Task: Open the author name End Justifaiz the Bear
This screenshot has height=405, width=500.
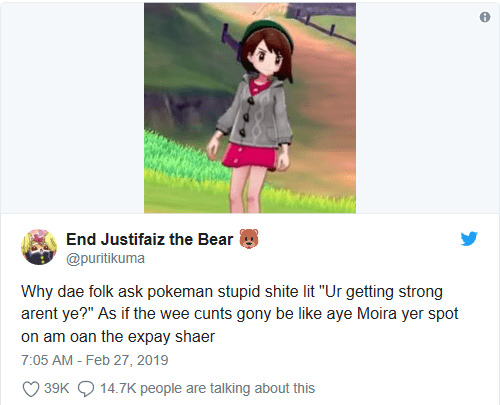Action: coord(149,239)
